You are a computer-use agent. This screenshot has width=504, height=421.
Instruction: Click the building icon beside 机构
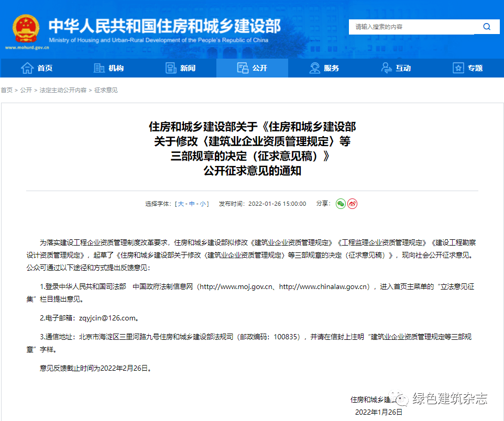pyautogui.click(x=99, y=68)
